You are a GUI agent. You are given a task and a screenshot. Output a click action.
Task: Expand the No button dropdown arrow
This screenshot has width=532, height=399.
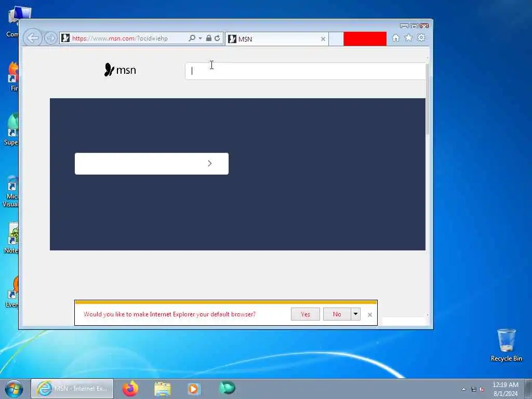(x=355, y=314)
